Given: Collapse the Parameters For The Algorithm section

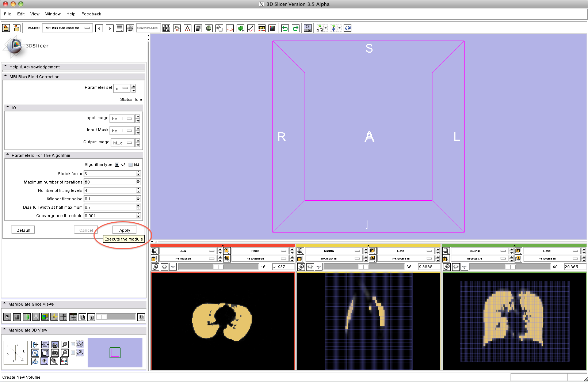Looking at the screenshot, I should pos(8,155).
